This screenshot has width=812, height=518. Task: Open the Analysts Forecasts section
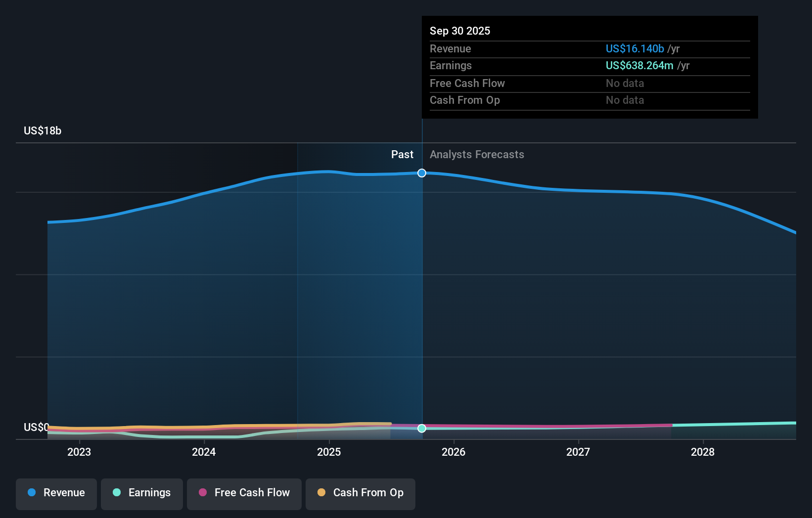(x=476, y=154)
